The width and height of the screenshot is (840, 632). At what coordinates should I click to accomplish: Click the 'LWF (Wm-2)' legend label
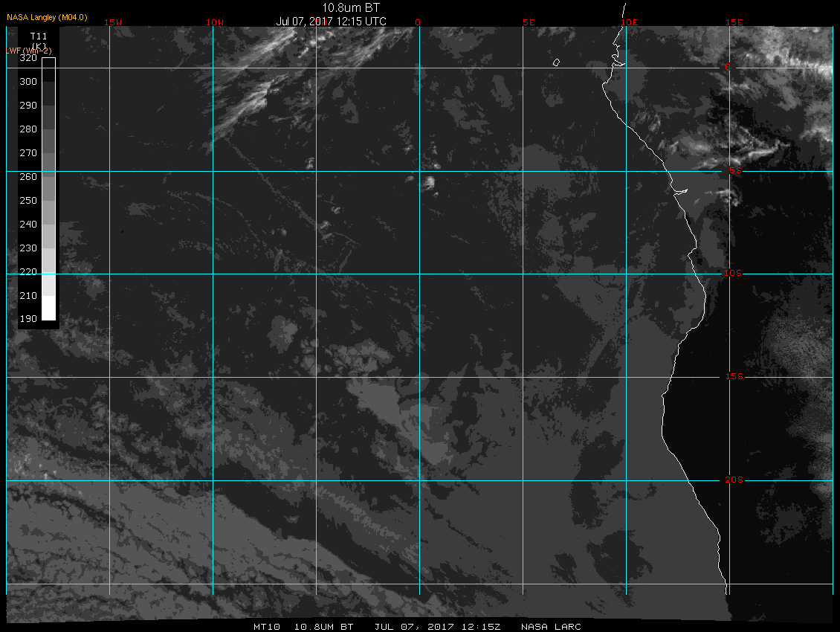[29, 51]
